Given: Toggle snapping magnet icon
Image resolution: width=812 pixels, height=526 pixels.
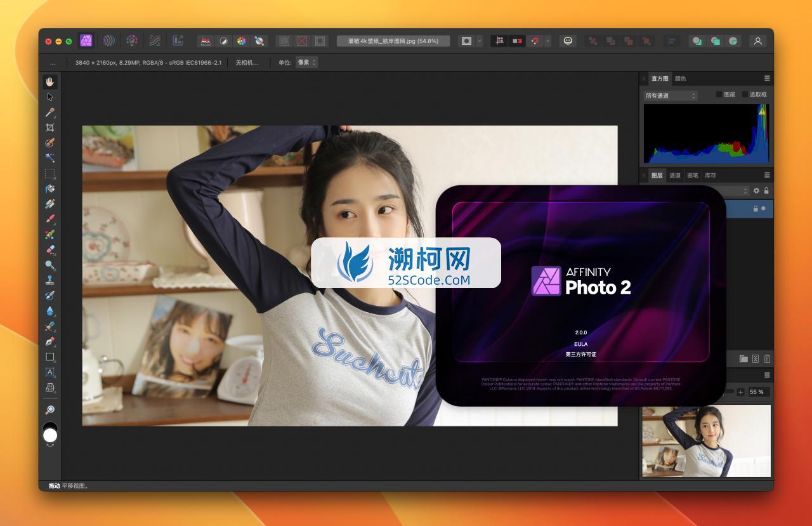Looking at the screenshot, I should [x=535, y=41].
